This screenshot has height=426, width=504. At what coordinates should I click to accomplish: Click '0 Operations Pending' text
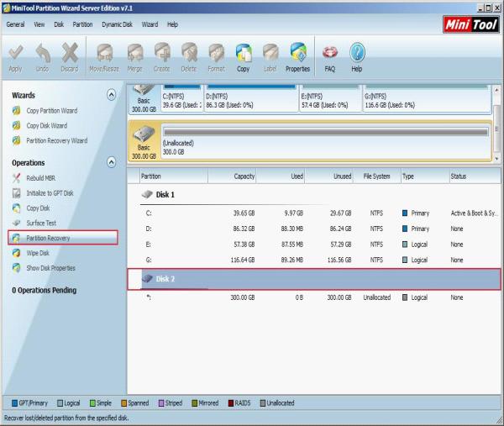44,290
